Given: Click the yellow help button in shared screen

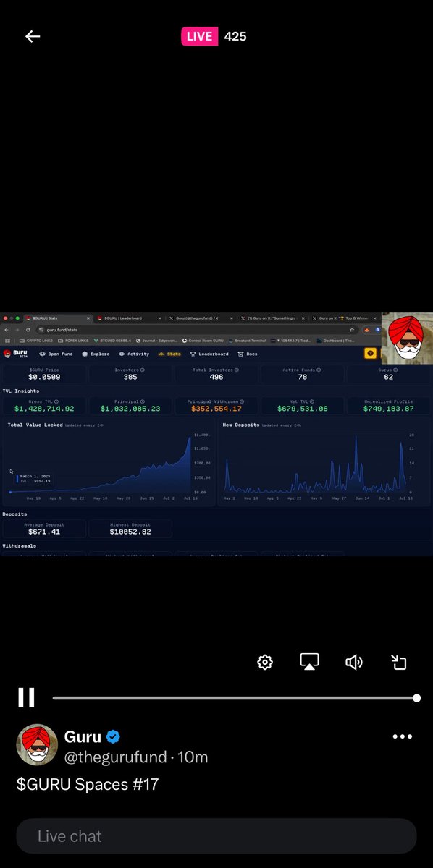Looking at the screenshot, I should click(x=370, y=354).
